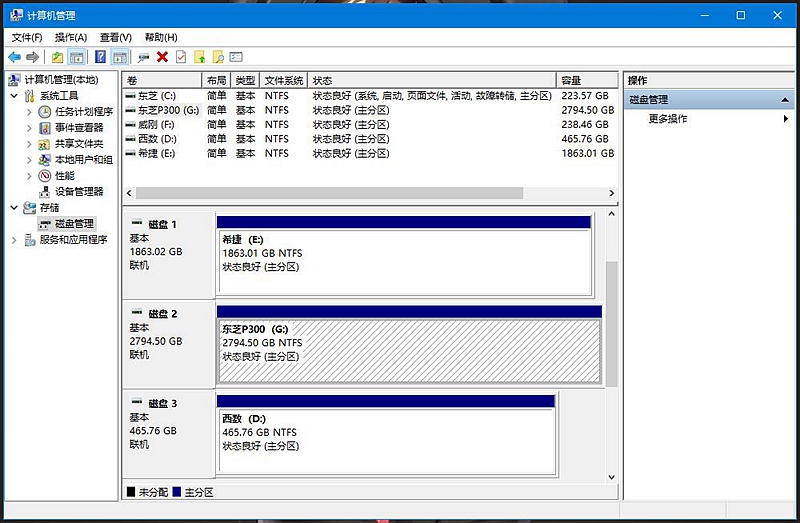Click the Back arrow in the toolbar
The image size is (800, 523).
point(14,57)
